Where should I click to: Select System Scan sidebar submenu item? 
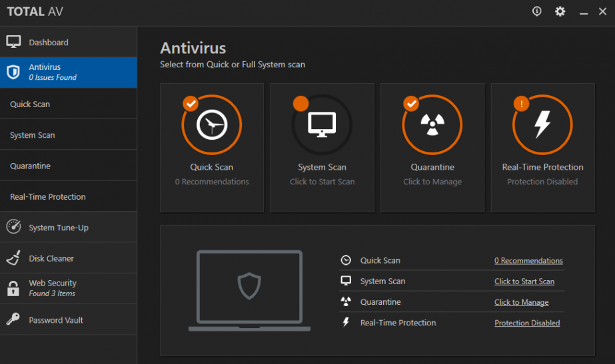[x=33, y=135]
